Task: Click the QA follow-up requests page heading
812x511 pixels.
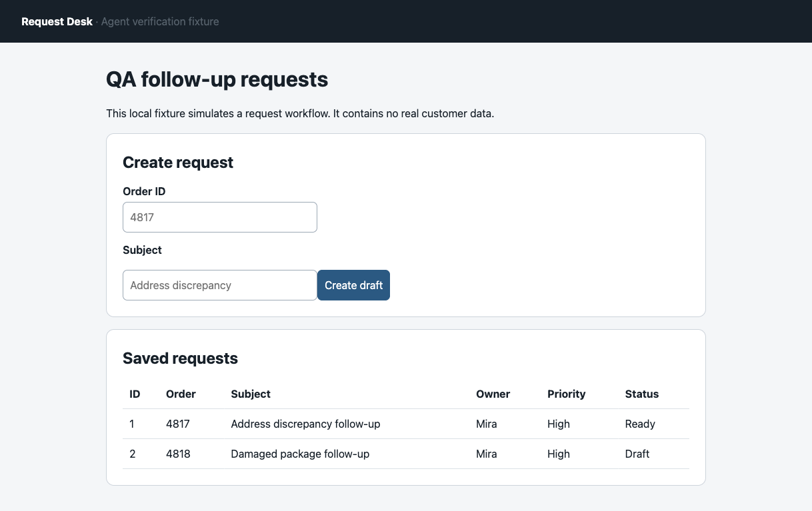Action: [x=217, y=80]
